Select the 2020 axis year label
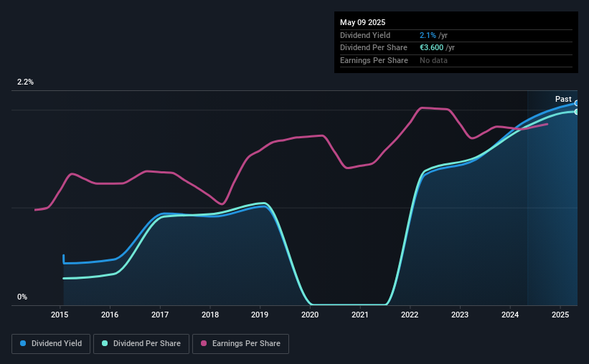 pos(310,315)
